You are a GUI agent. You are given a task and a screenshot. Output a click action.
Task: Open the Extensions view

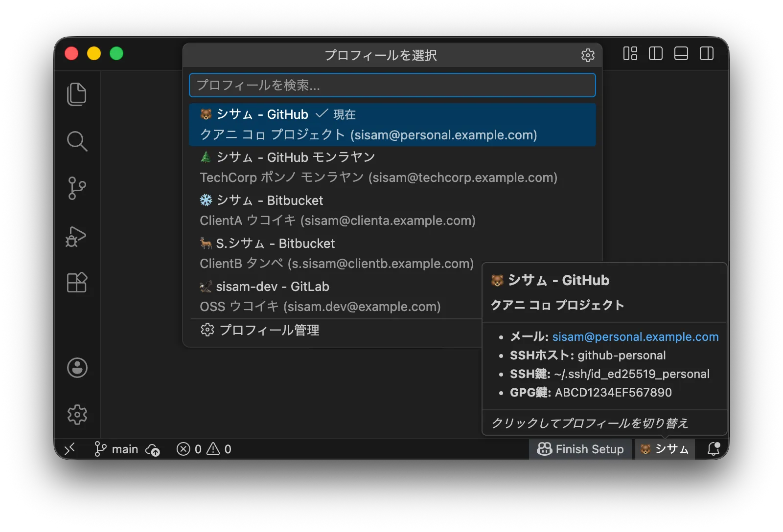(x=77, y=282)
